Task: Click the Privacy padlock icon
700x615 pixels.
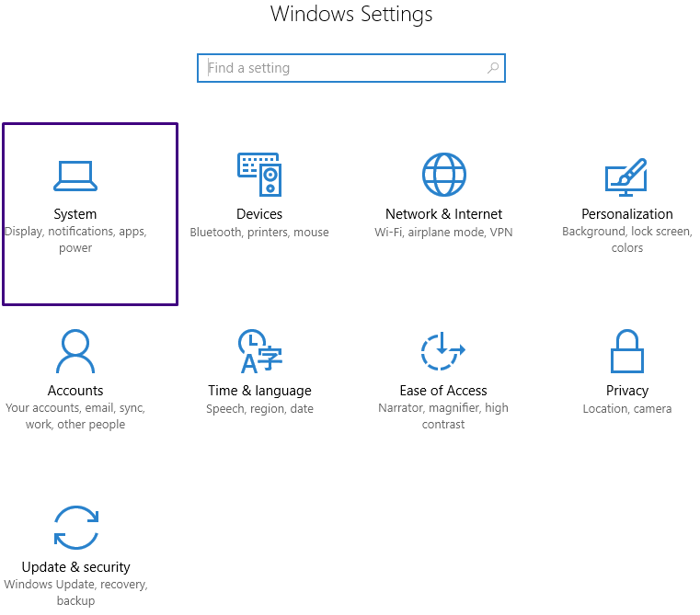Action: (x=626, y=350)
